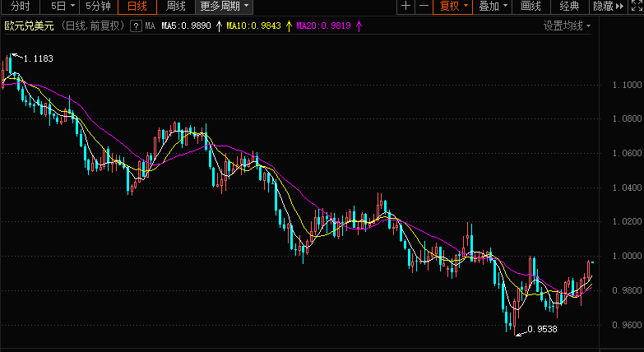This screenshot has height=352, width=644.
Task: Click the 1.0000 axis price label
Action: 627,257
